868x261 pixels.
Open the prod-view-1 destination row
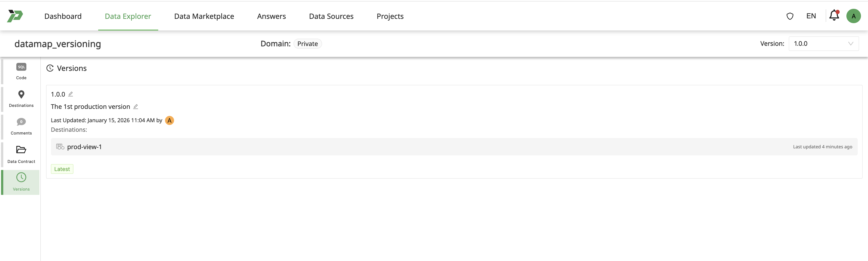pos(84,147)
